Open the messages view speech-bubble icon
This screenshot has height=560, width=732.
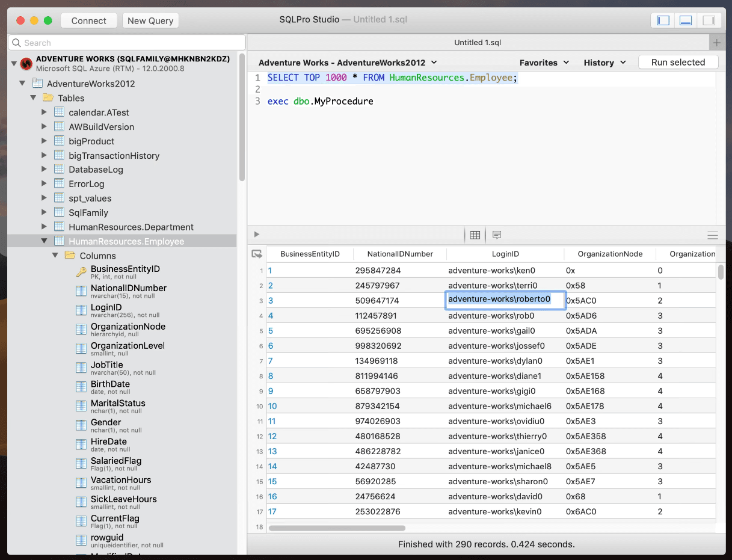[x=496, y=235]
